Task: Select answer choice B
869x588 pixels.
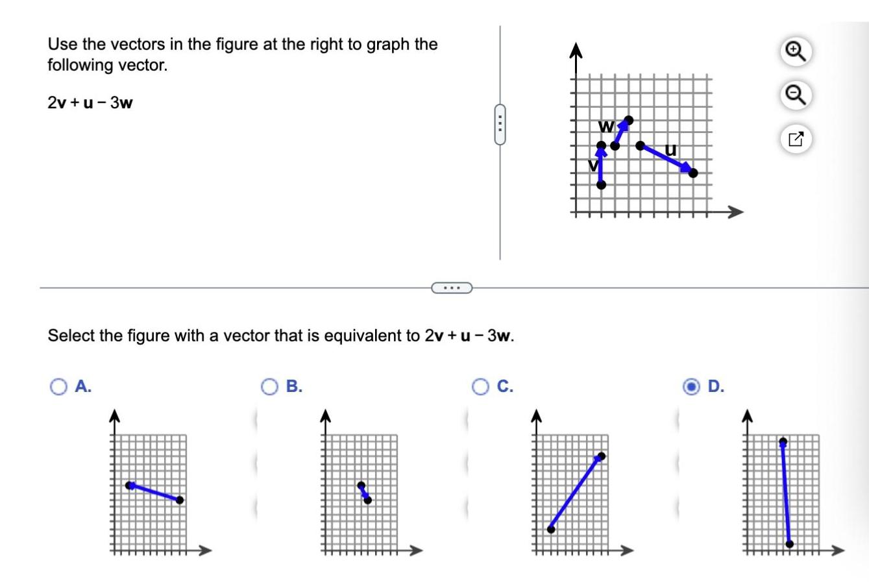Action: coord(268,387)
